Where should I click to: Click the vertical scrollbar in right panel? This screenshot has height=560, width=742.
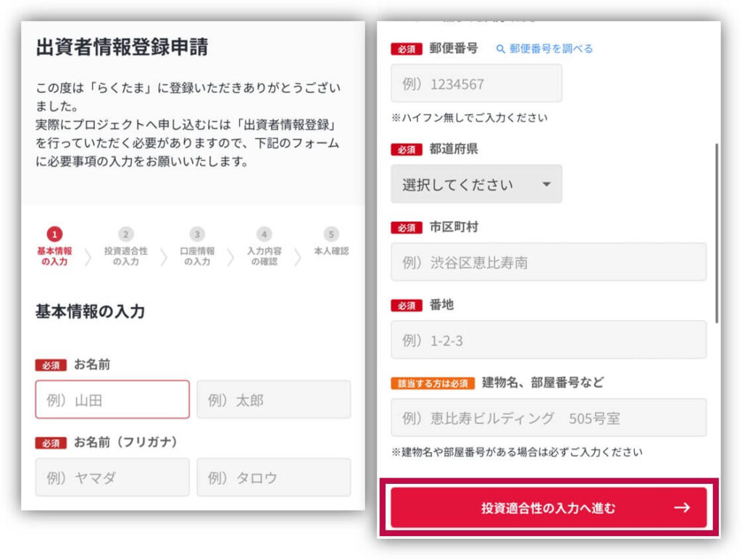(717, 232)
